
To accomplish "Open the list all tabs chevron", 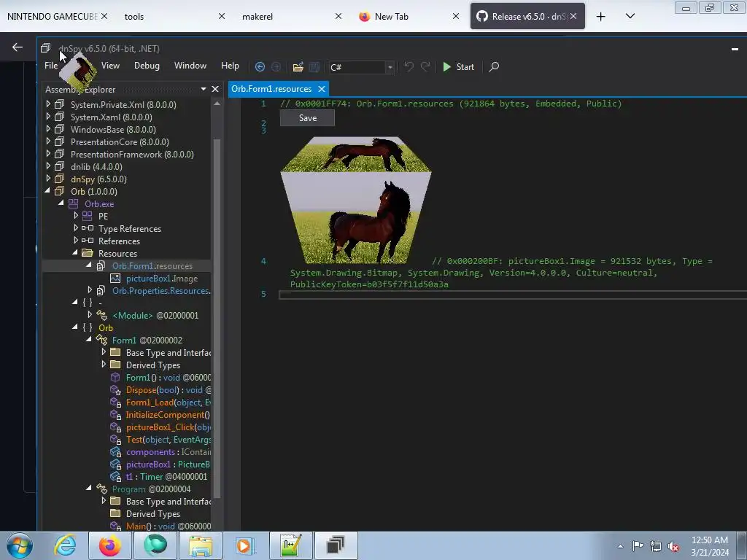I will [630, 16].
